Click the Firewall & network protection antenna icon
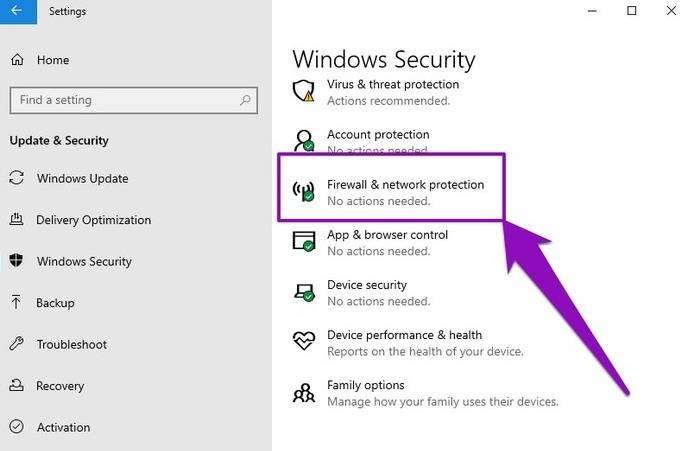Screen dimensions: 685x451 pos(304,192)
